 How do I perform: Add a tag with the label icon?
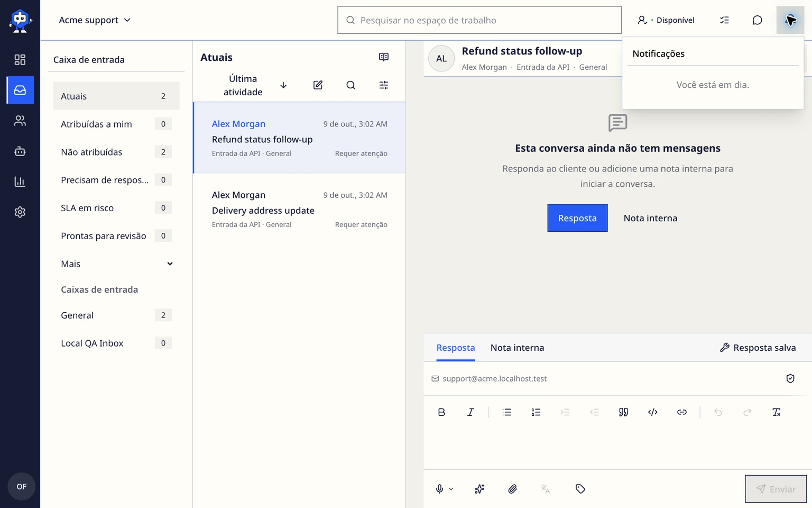click(x=580, y=489)
